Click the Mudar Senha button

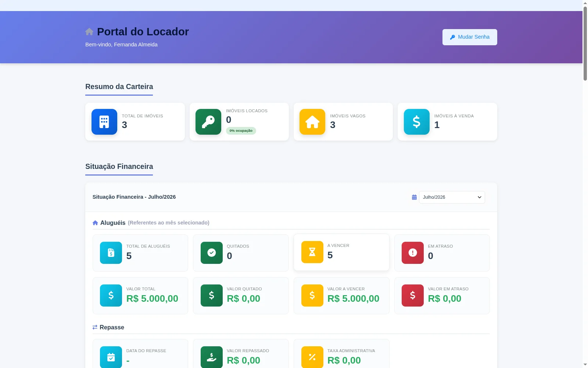tap(470, 37)
